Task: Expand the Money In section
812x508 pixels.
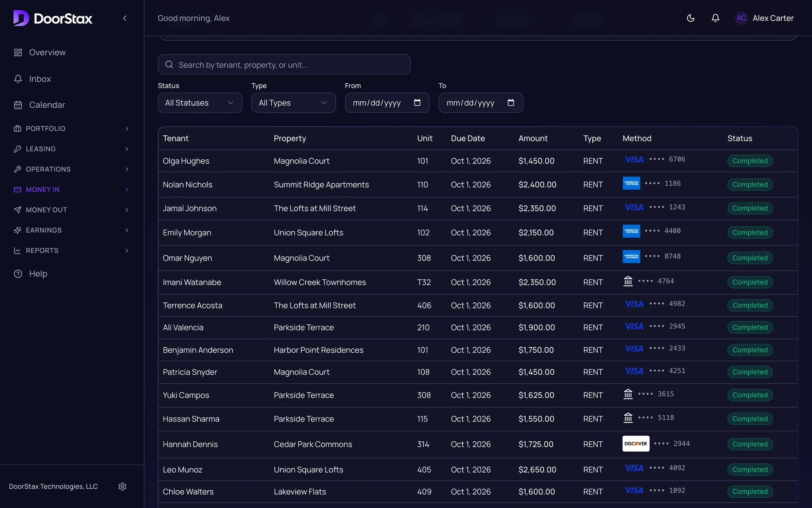Action: click(x=72, y=189)
